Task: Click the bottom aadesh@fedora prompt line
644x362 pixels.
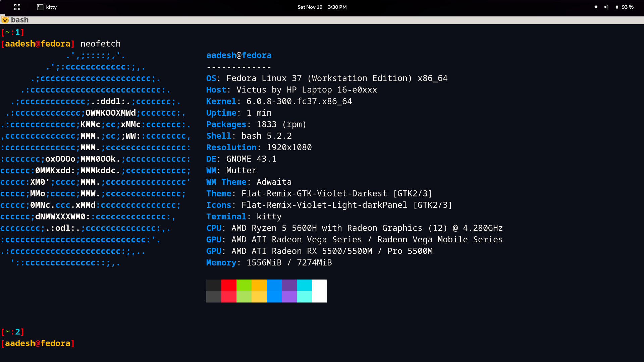Action: click(x=38, y=343)
